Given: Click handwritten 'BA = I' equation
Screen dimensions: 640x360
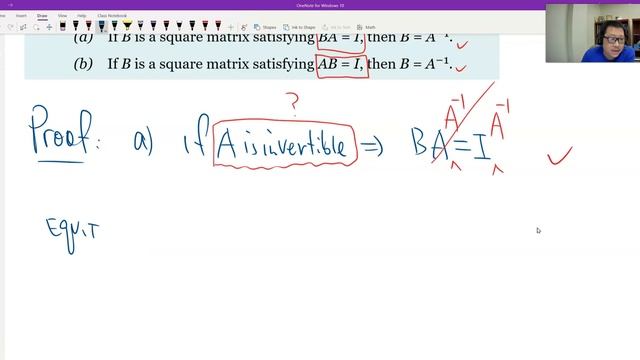Looking at the screenshot, I should click(x=451, y=145).
